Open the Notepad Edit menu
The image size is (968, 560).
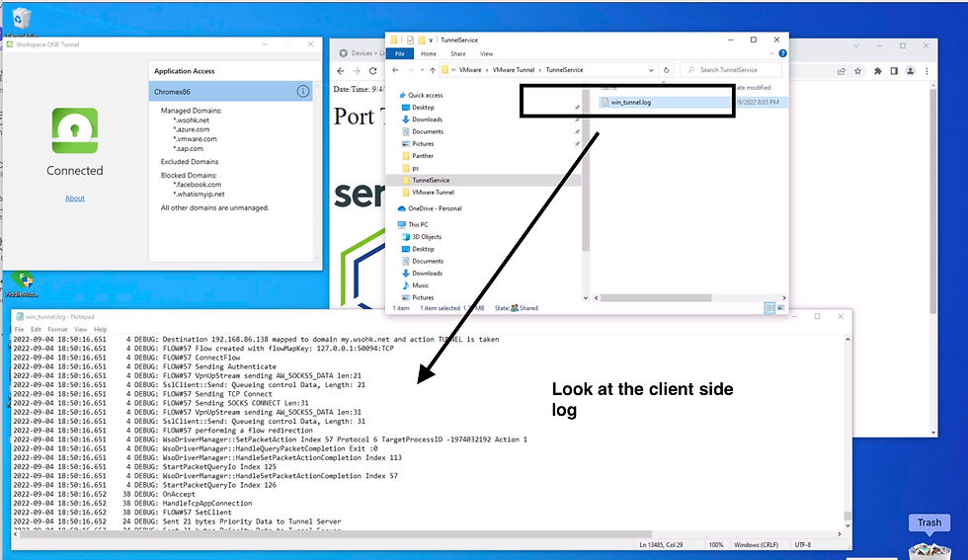tap(36, 329)
